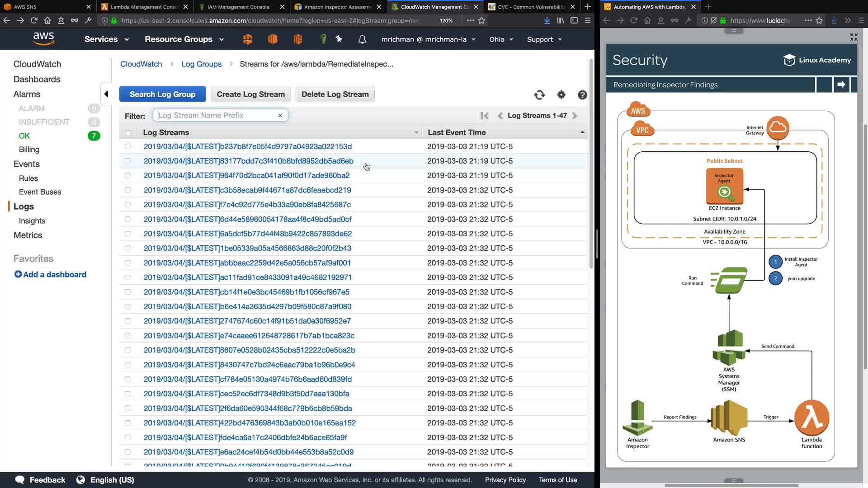Collapse the CloudWatch side navigation panel
The width and height of the screenshot is (868, 488).
click(106, 94)
